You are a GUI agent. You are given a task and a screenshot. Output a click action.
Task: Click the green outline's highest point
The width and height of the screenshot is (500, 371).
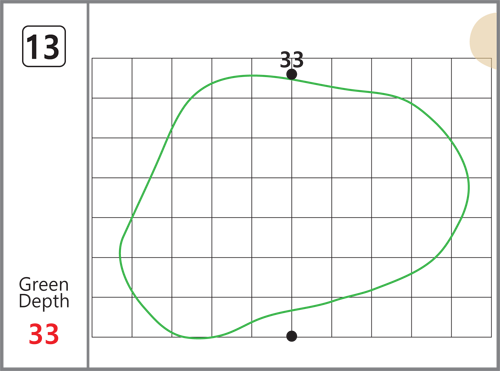point(253,76)
